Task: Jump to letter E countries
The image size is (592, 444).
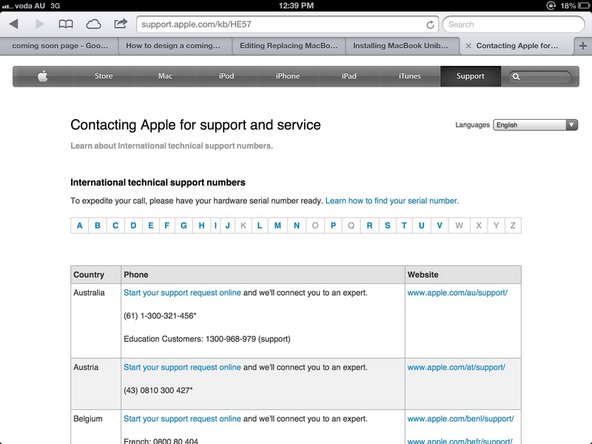Action: pyautogui.click(x=151, y=225)
